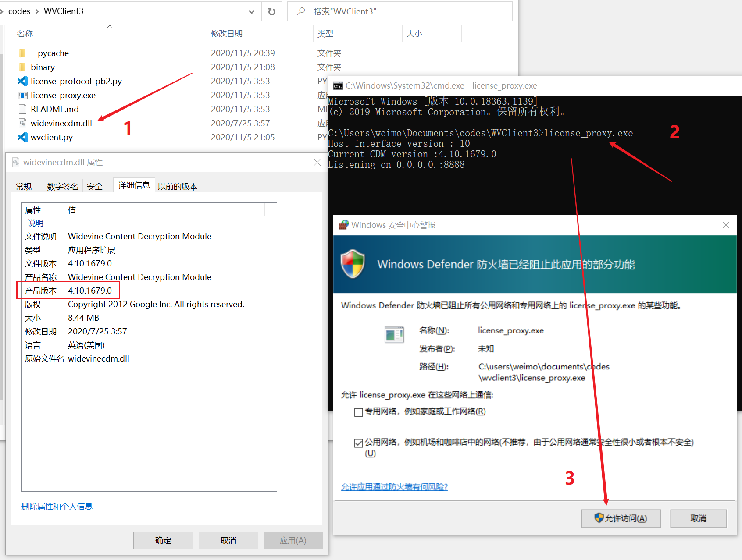Select the README.md file name
Screen dimensions: 742x560
pyautogui.click(x=55, y=109)
